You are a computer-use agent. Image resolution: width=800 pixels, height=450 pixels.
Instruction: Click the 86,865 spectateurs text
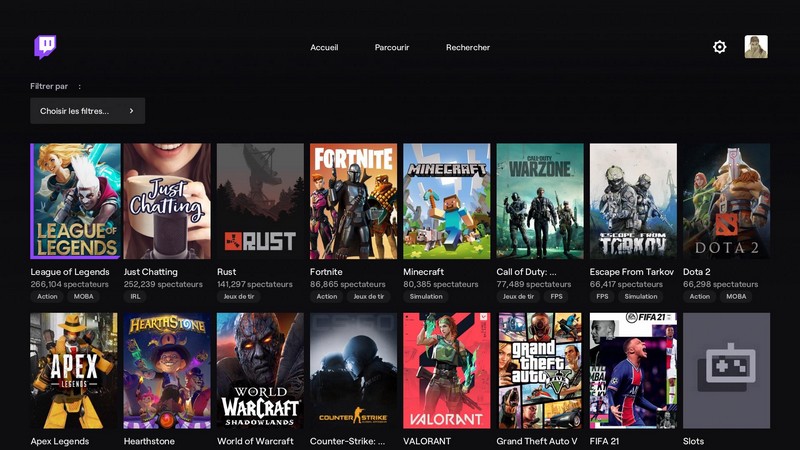coord(347,284)
